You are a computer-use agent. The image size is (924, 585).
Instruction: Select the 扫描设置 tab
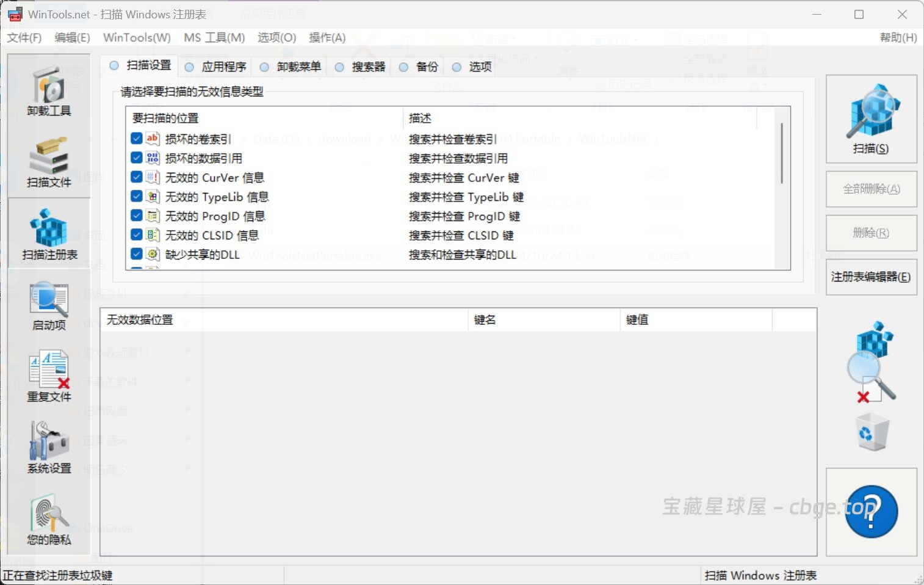coord(140,65)
